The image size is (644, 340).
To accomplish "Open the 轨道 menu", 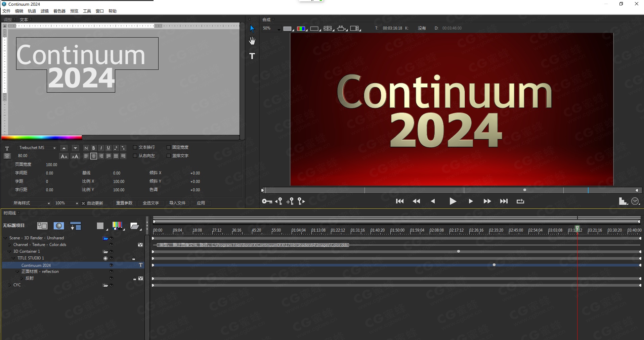I will coord(32,11).
